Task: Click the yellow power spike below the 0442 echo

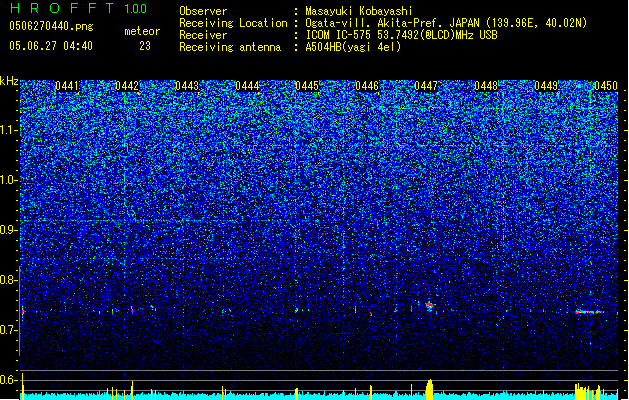Action: click(132, 390)
